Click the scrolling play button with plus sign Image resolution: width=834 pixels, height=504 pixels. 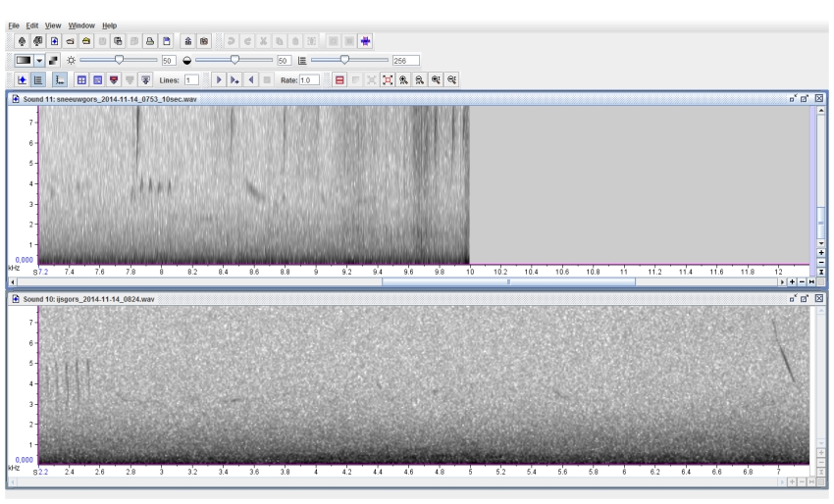click(x=235, y=78)
